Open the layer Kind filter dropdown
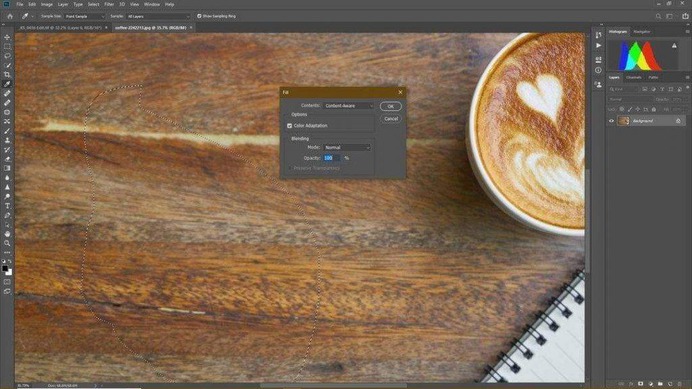Screen dimensions: 692x389 [624, 89]
